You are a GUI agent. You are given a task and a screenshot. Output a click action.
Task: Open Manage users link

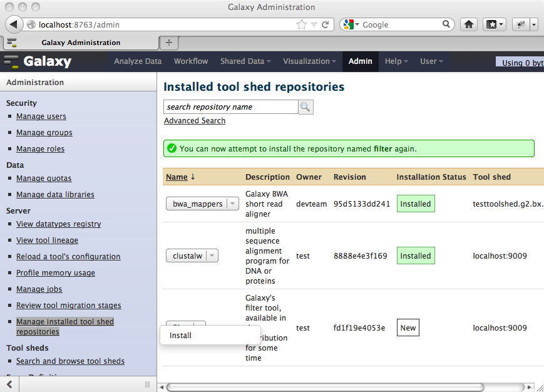tap(41, 116)
